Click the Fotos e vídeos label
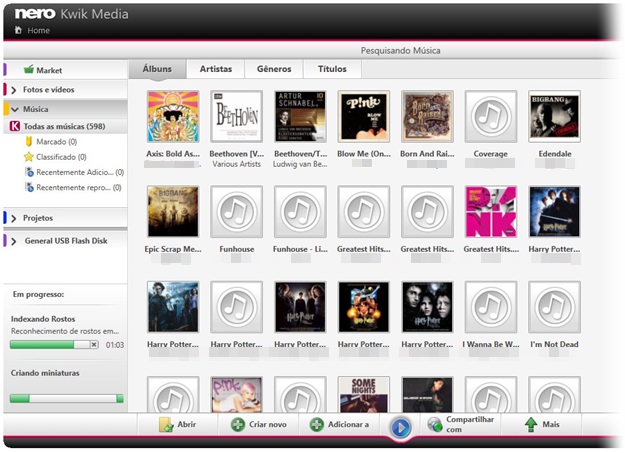Viewport: 625px width, 453px height. [x=49, y=90]
